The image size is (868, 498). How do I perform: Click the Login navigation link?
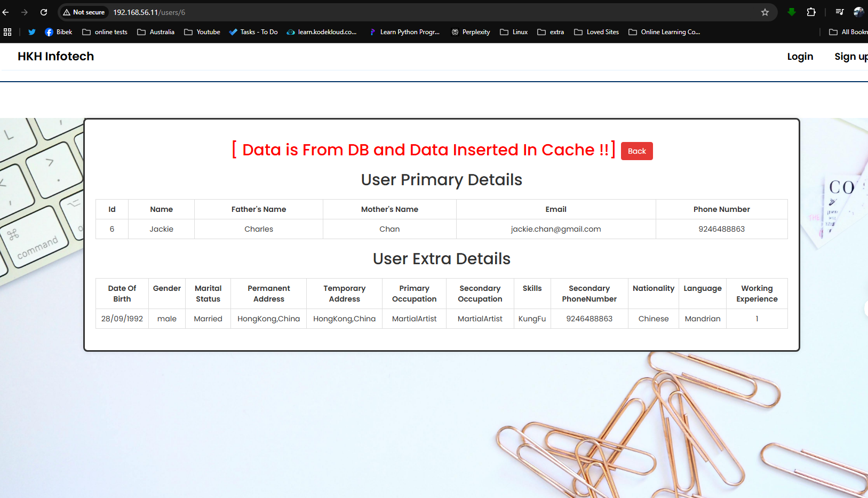click(800, 57)
